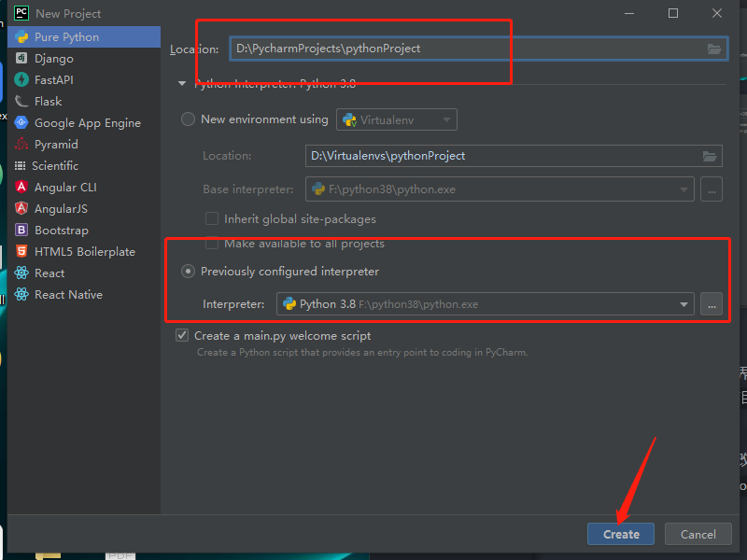Click the Cancel button
This screenshot has height=560, width=747.
[698, 534]
